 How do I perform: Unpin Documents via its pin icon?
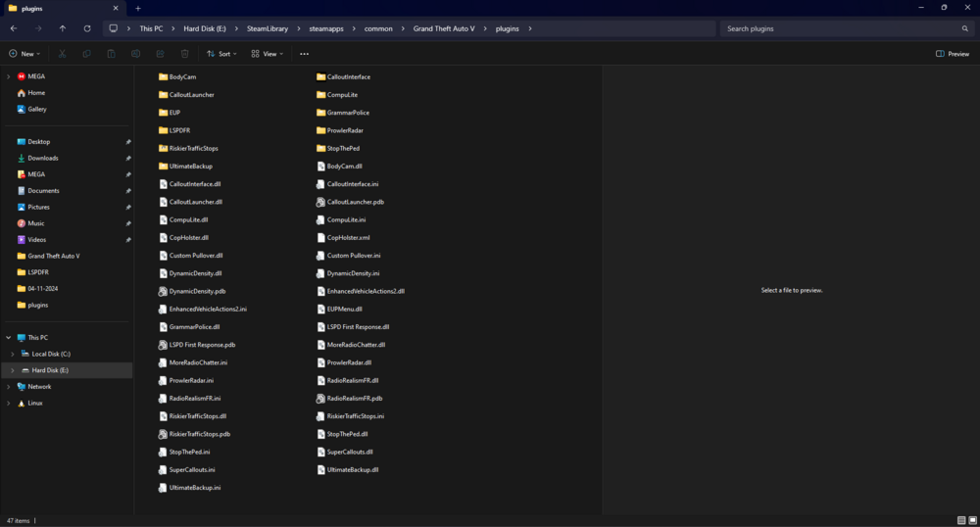(128, 191)
